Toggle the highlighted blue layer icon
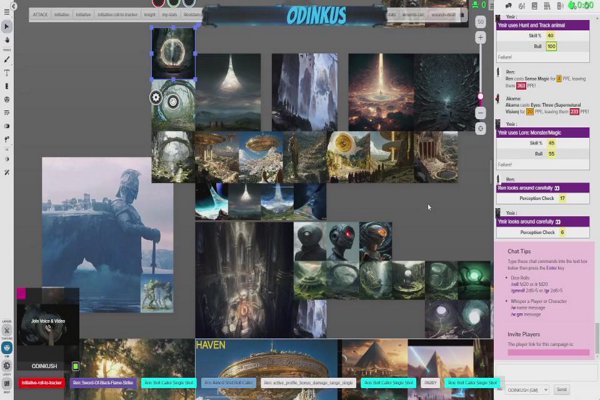 (7, 348)
